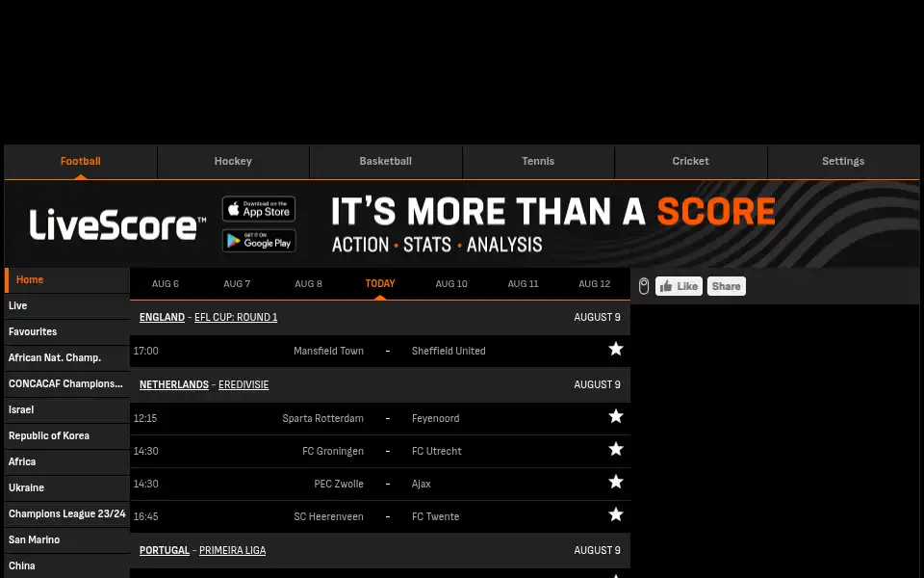Star the PEC Zwolle vs Ajax match
Screen dimensions: 924x578
tap(616, 482)
